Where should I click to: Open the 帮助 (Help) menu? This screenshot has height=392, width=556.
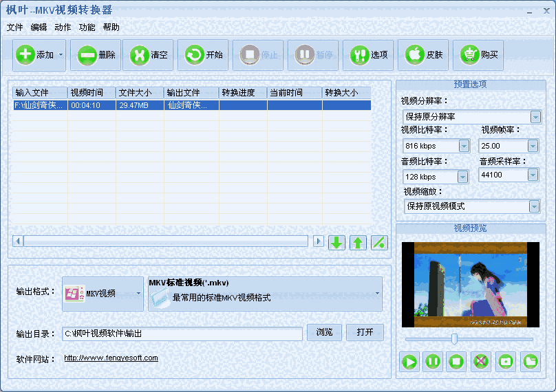pyautogui.click(x=111, y=28)
